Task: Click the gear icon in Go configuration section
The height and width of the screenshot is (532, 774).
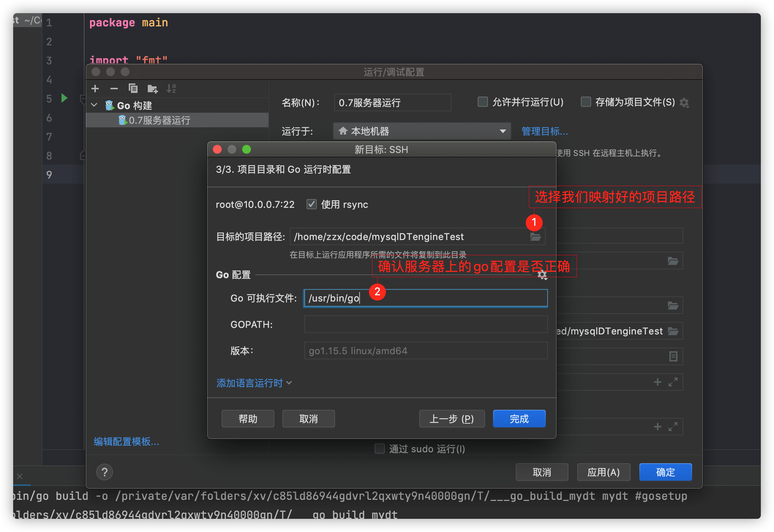Action: coord(542,275)
